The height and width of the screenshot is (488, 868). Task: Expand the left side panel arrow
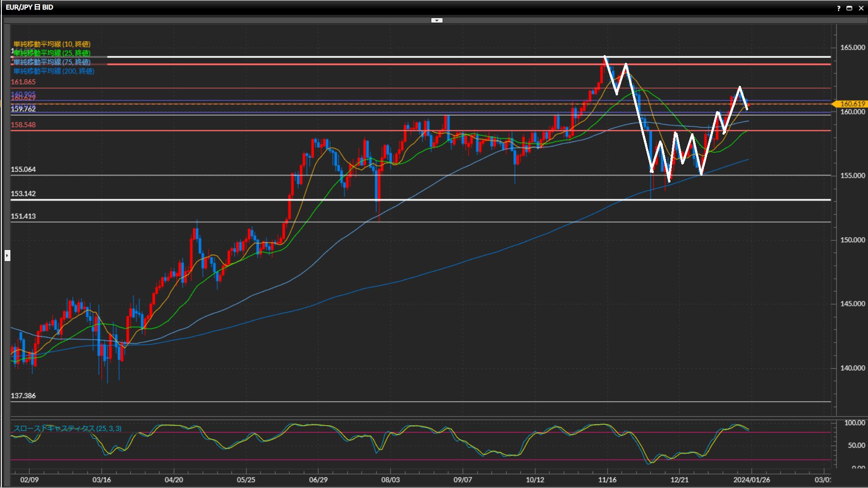tap(7, 256)
